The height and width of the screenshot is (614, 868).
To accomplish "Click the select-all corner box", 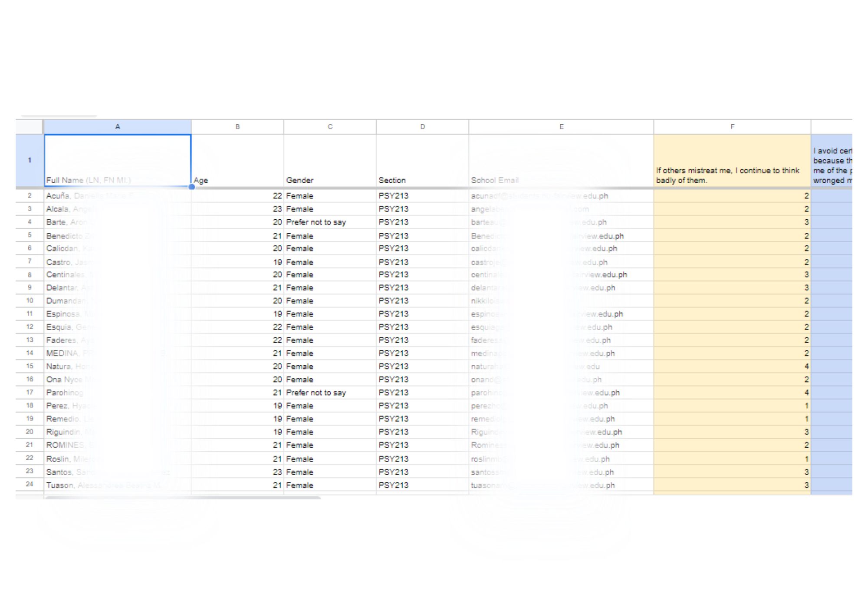I will pos(29,127).
